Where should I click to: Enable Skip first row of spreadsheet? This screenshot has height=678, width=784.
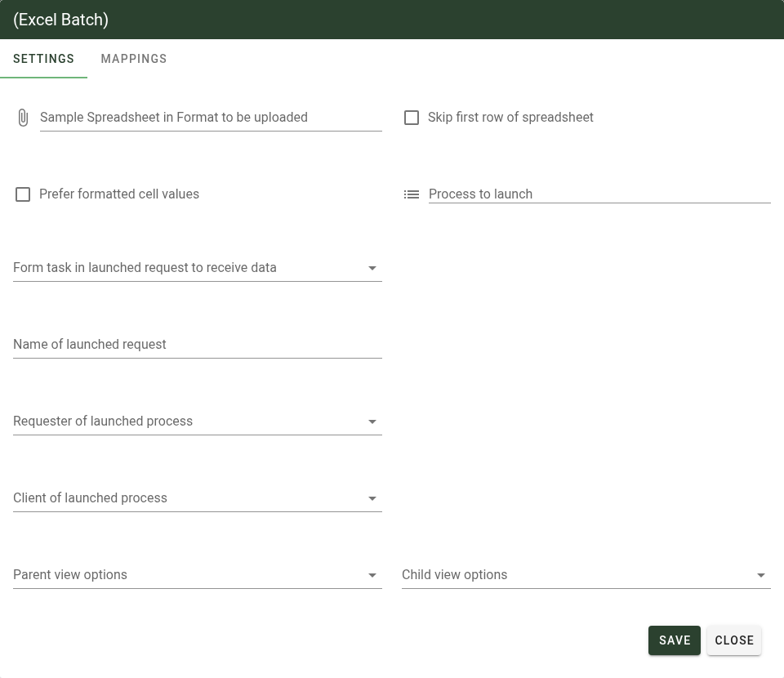412,118
